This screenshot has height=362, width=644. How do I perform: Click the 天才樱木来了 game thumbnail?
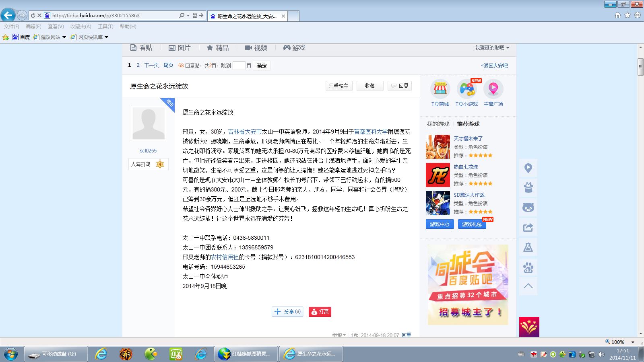click(438, 147)
